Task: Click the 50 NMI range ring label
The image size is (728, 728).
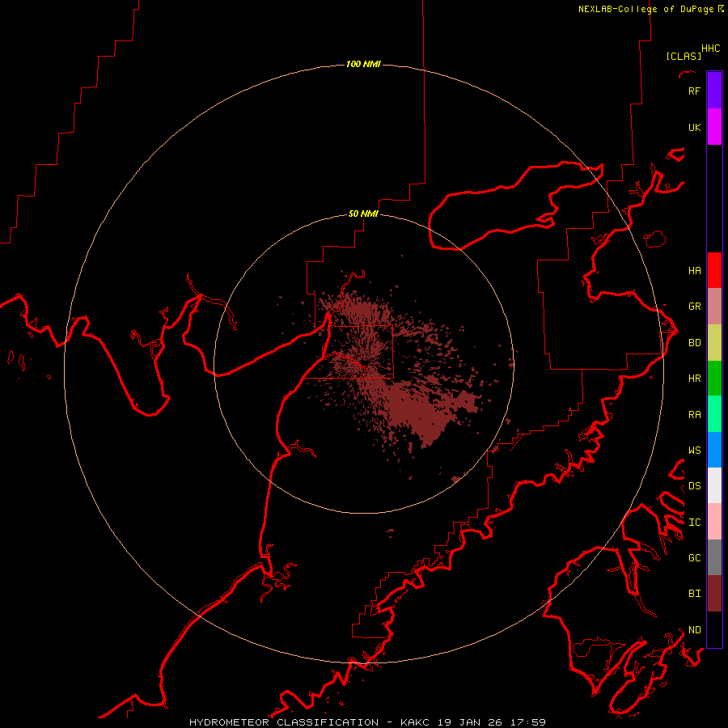Action: point(363,214)
